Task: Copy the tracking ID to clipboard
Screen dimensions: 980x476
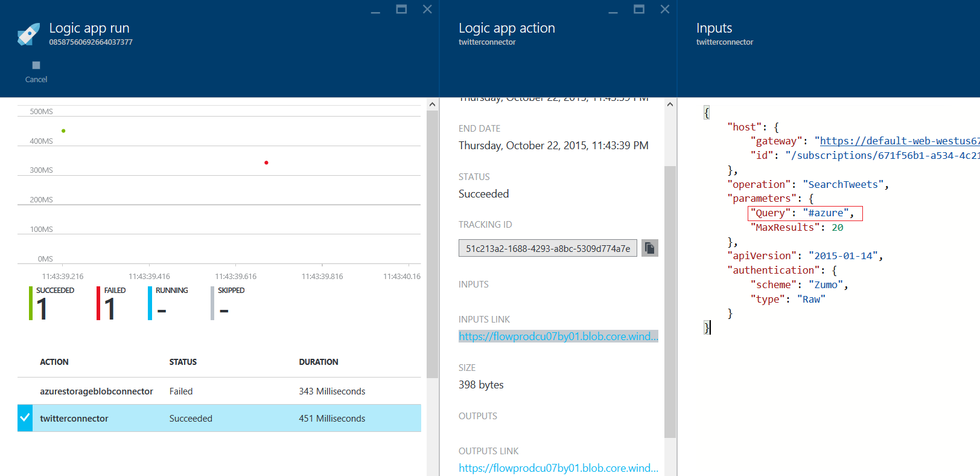Action: pos(650,248)
